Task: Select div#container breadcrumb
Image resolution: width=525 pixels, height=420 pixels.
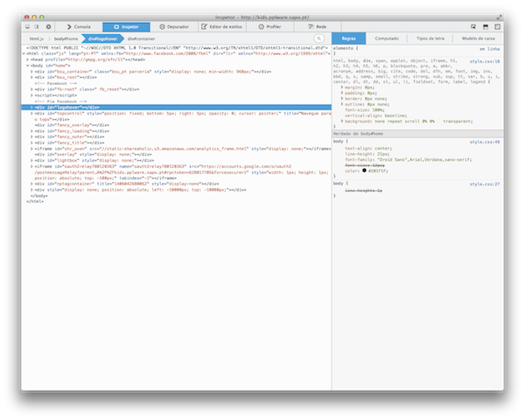Action: 141,38
